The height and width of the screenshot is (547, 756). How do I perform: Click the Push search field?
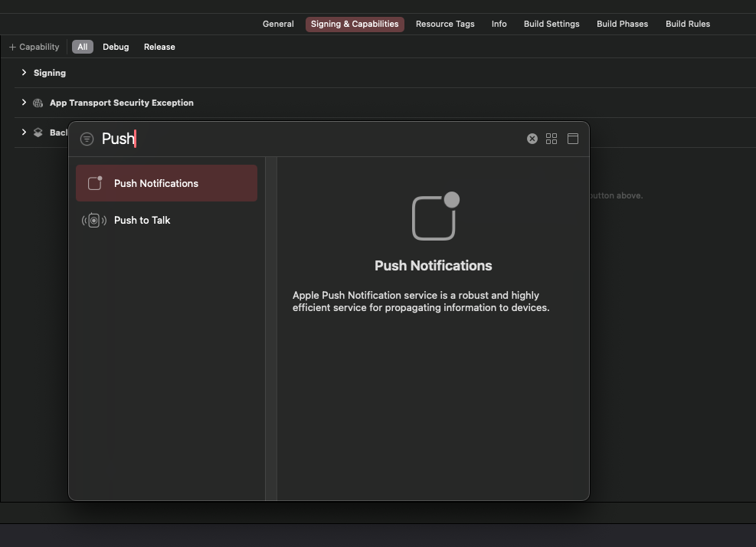coord(309,139)
